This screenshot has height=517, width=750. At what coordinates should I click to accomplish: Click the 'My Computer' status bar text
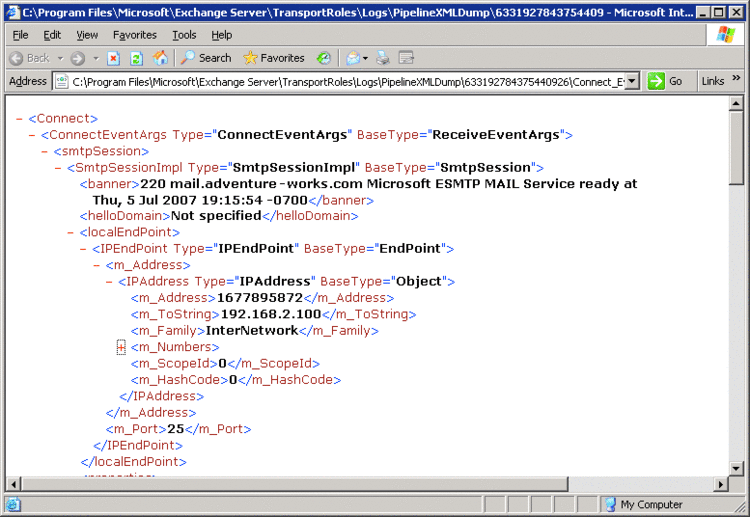(x=651, y=505)
